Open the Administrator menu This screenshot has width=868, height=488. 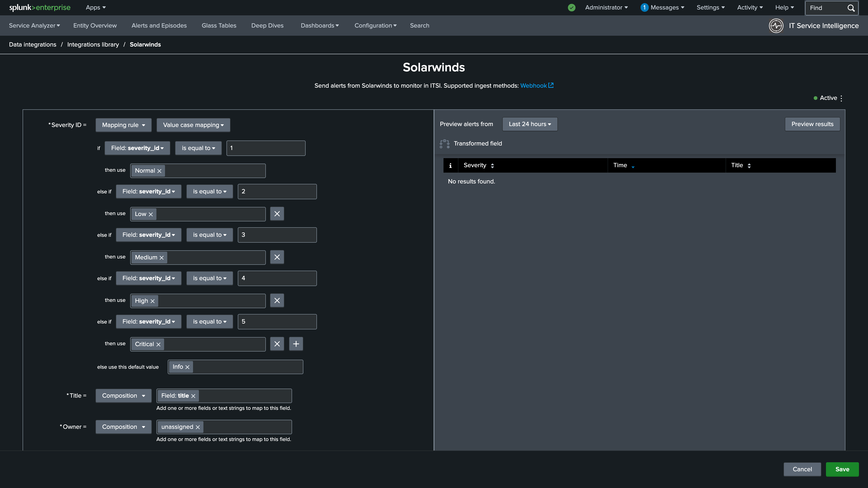pos(606,7)
